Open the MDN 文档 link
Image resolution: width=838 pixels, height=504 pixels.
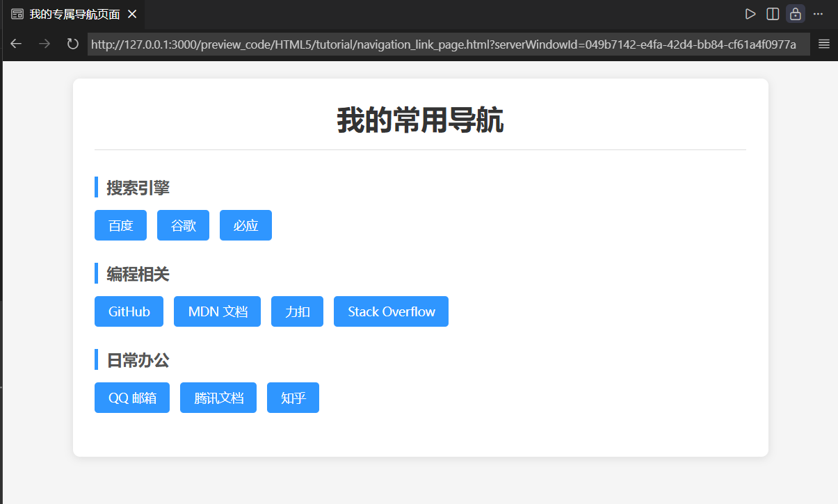coord(217,311)
